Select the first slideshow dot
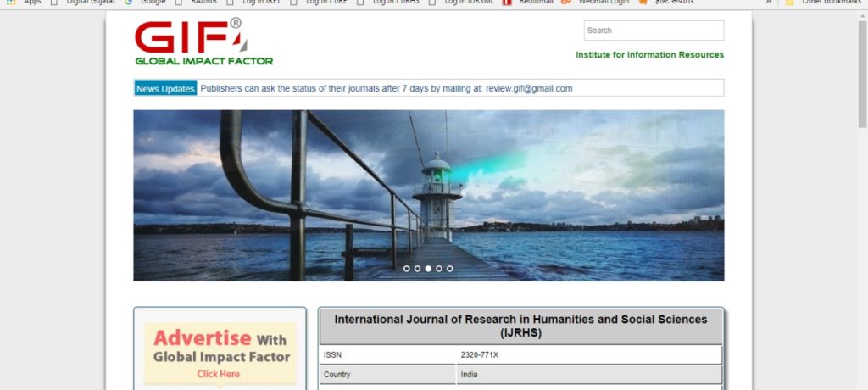 click(407, 269)
